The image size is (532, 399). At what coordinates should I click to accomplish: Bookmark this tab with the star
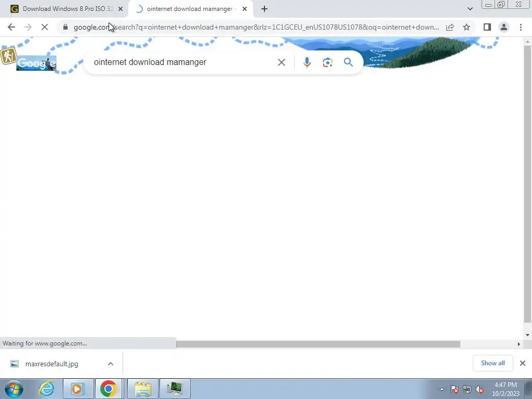pos(467,27)
